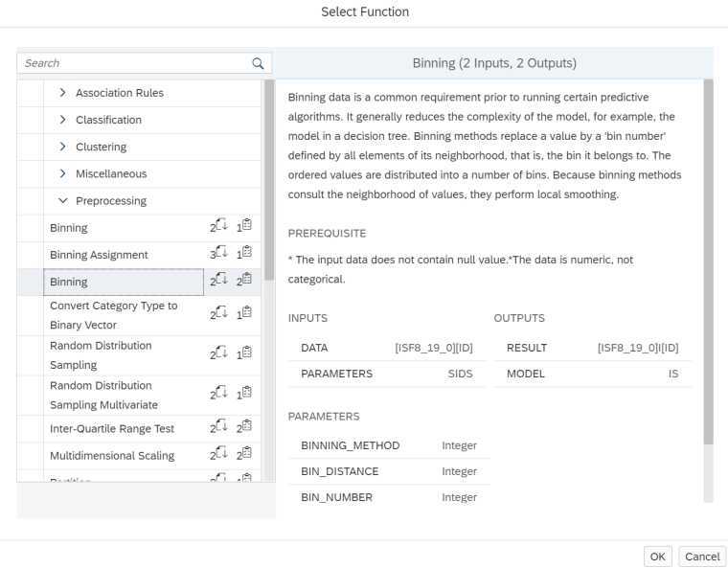Click the inputs icon on the Binning Assignment row

pos(219,255)
